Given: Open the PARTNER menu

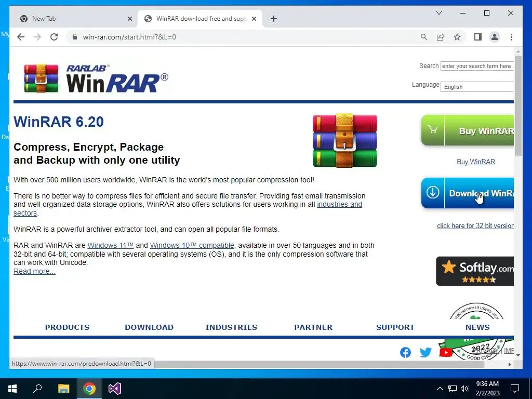Looking at the screenshot, I should pos(313,327).
